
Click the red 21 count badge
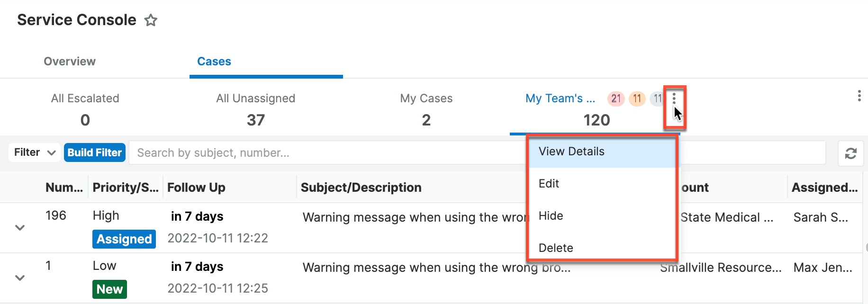click(615, 98)
